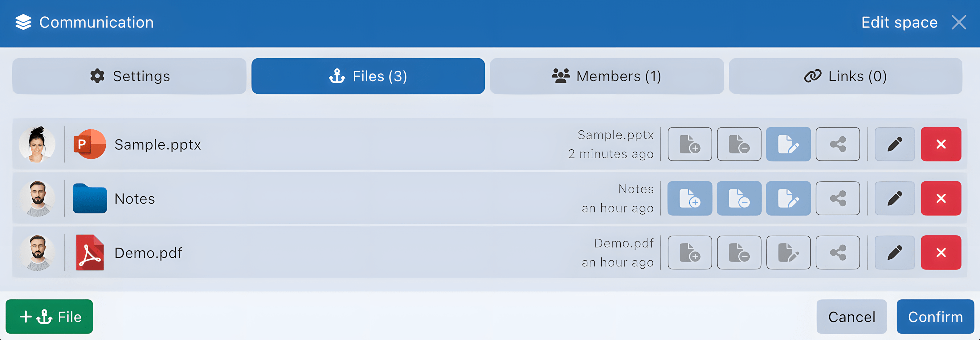Delete the Notes folder entry
980x340 pixels.
click(941, 198)
